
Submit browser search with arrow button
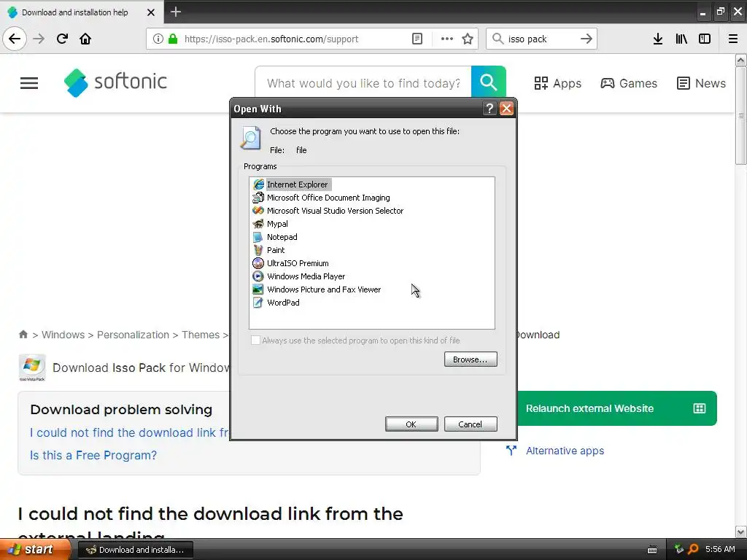tap(587, 39)
